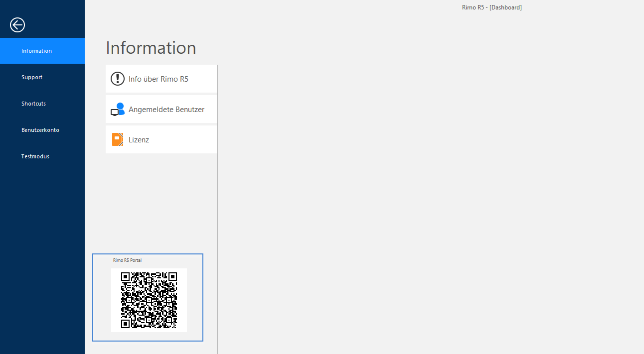Click the Rimo R5 - [Dashboard] title
This screenshot has height=354, width=644.
(492, 7)
